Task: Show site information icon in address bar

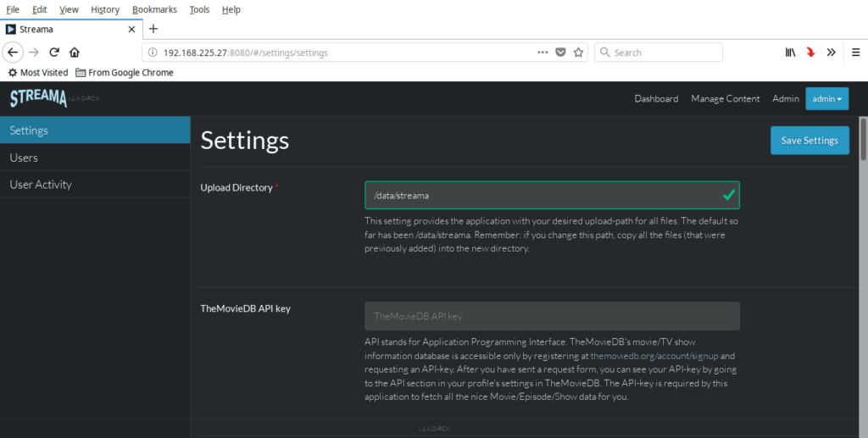Action: tap(153, 53)
